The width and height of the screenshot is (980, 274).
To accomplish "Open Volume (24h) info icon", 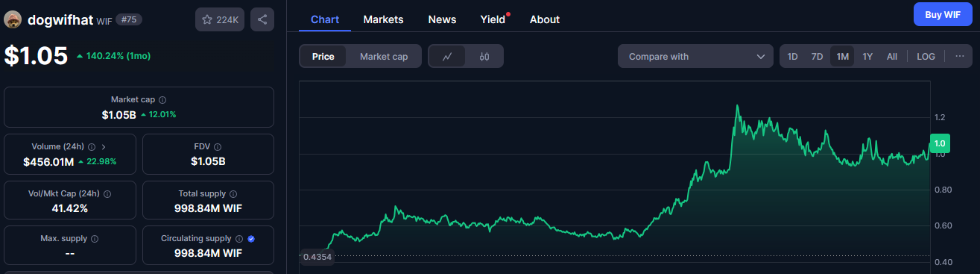I will coord(92,147).
